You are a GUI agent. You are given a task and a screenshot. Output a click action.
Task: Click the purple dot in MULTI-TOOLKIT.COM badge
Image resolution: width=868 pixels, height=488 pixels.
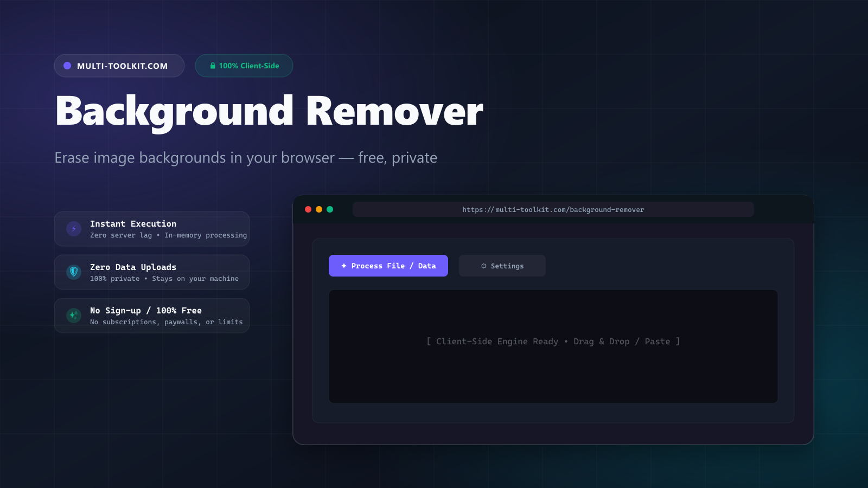click(x=67, y=66)
